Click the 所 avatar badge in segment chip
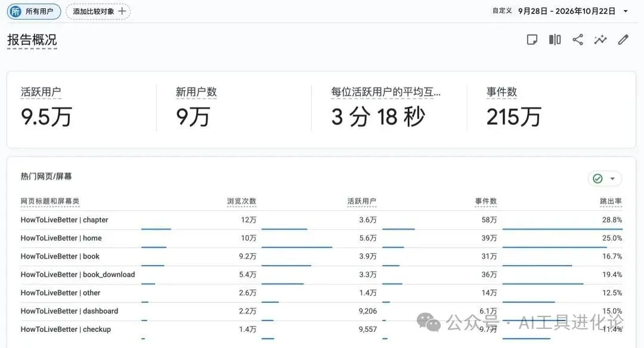644x348 pixels. tap(16, 11)
